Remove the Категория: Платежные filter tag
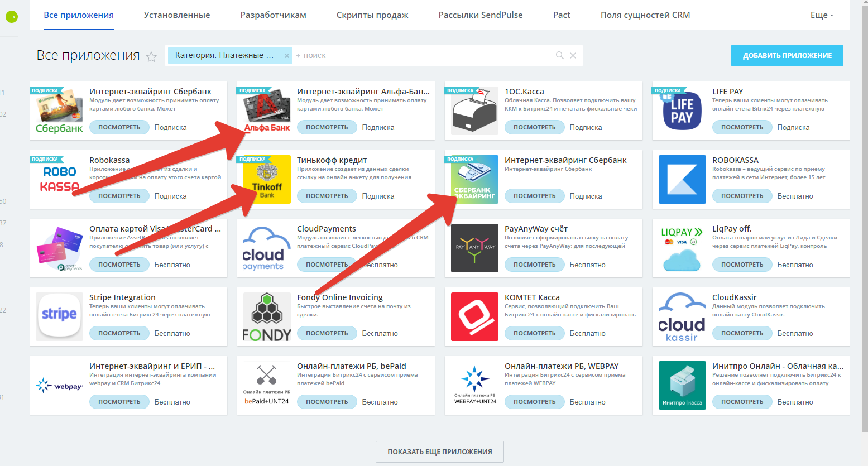 (287, 56)
